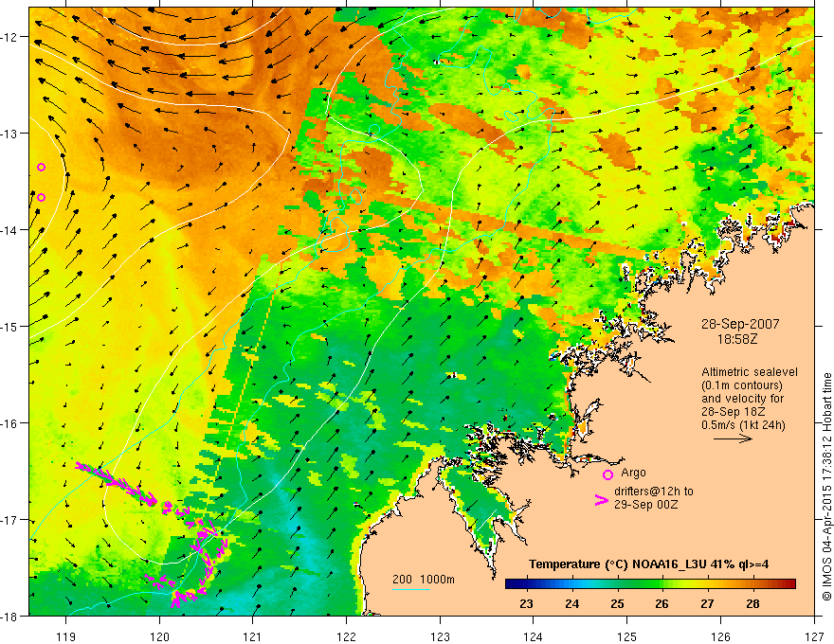Click the text "and velocity for"
This screenshot has width=834, height=644.
pyautogui.click(x=742, y=399)
